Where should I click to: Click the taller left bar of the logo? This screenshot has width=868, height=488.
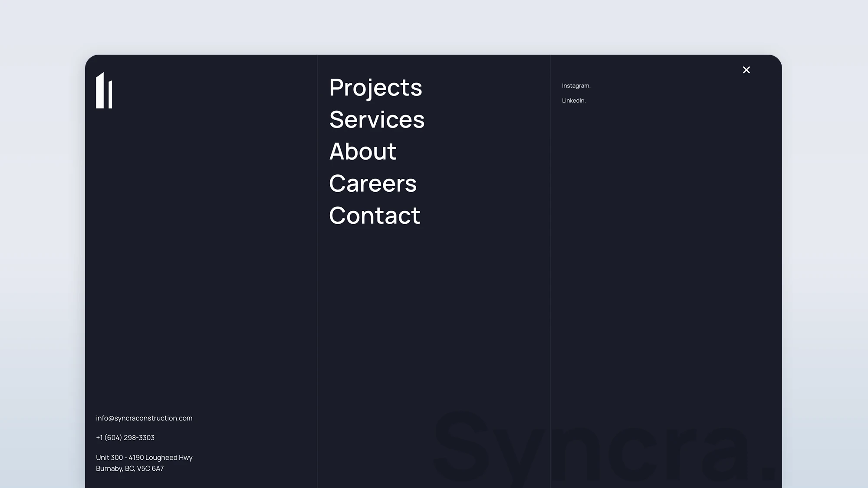(x=100, y=92)
